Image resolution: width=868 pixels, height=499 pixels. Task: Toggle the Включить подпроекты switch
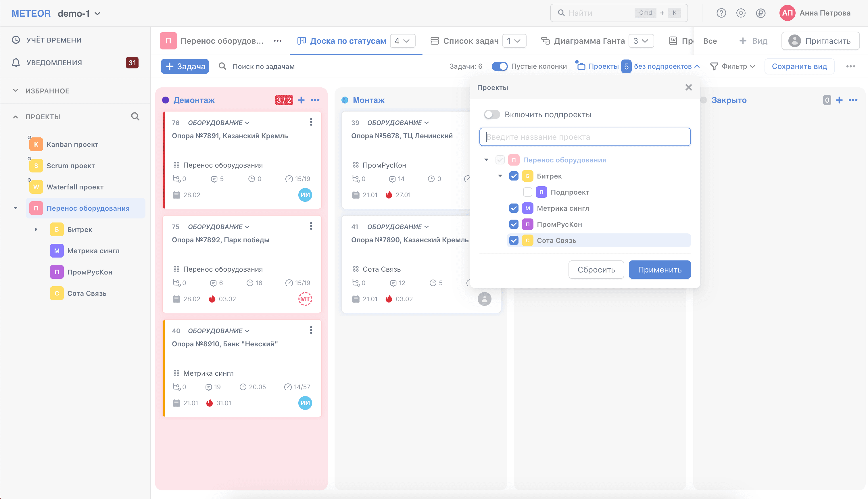(492, 114)
